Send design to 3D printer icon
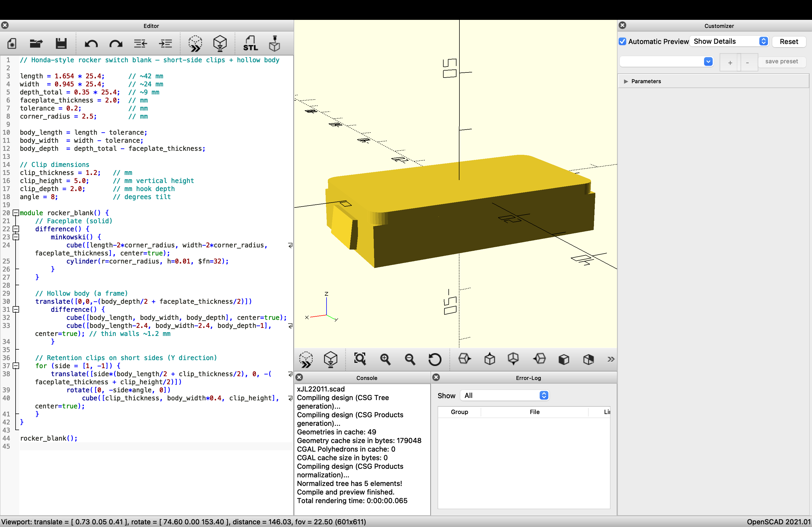 tap(274, 44)
